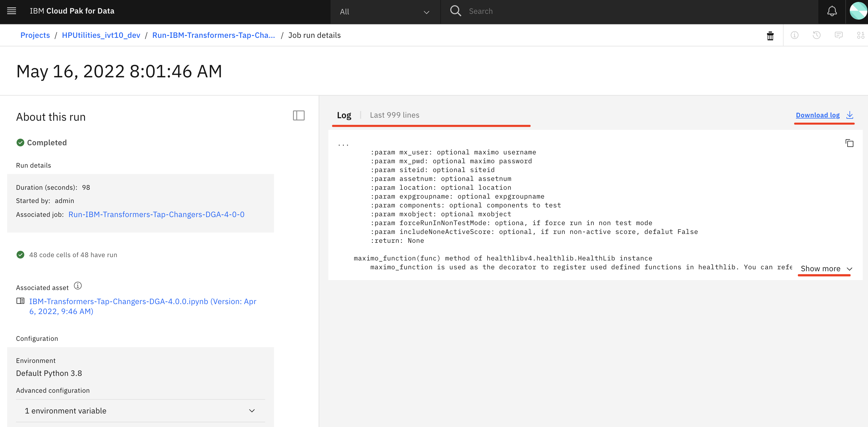Click the info icon beside Associated asset

pyautogui.click(x=78, y=286)
